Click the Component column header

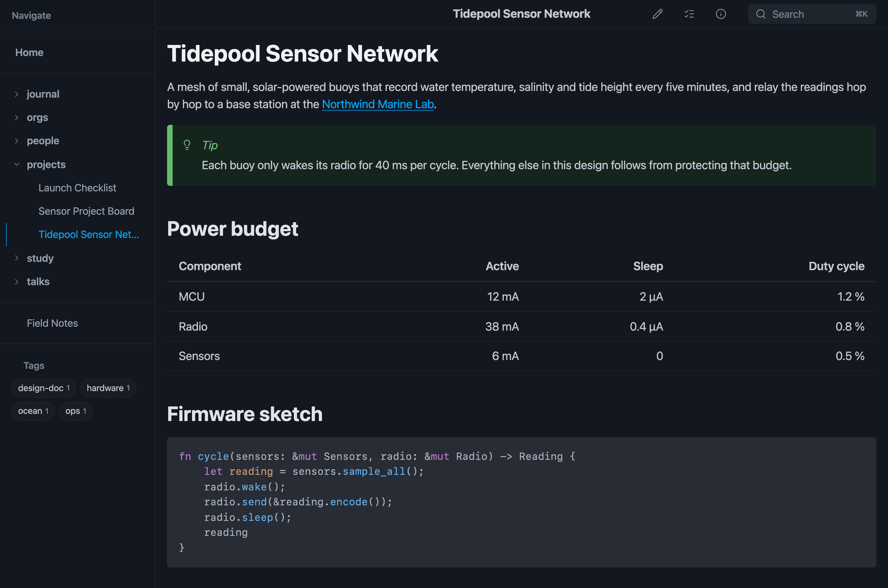[x=210, y=266]
